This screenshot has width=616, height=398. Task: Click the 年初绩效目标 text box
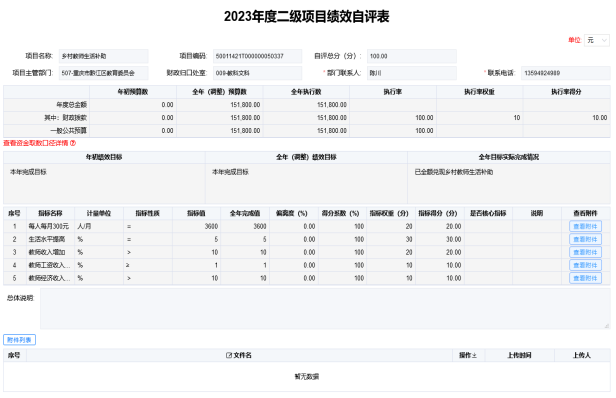[104, 183]
